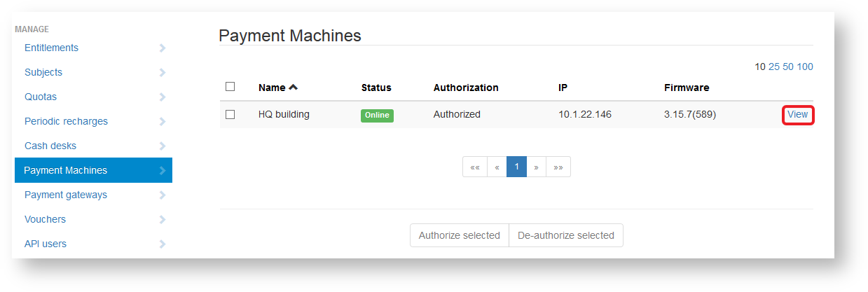View the HQ building payment machine
The width and height of the screenshot is (868, 292).
[797, 114]
